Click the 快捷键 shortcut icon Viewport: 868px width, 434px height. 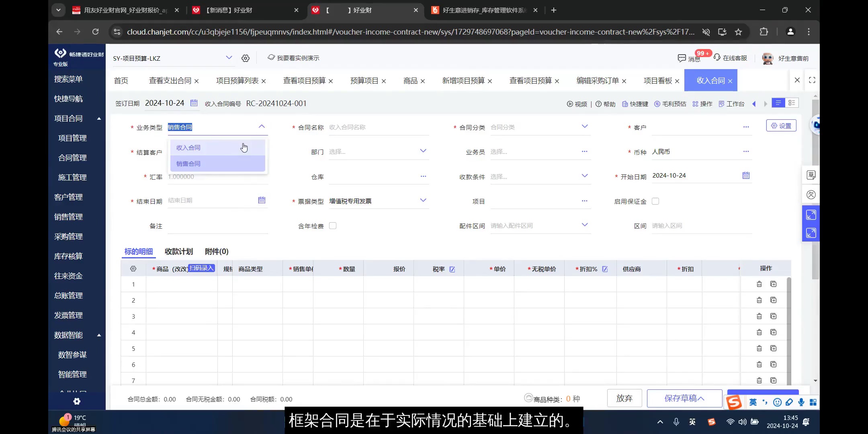point(626,104)
